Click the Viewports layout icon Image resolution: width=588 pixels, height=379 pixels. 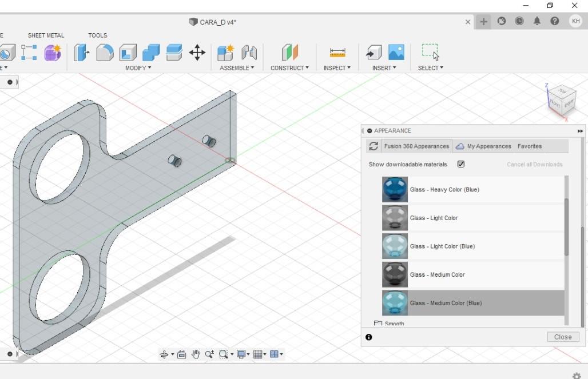[x=274, y=354]
